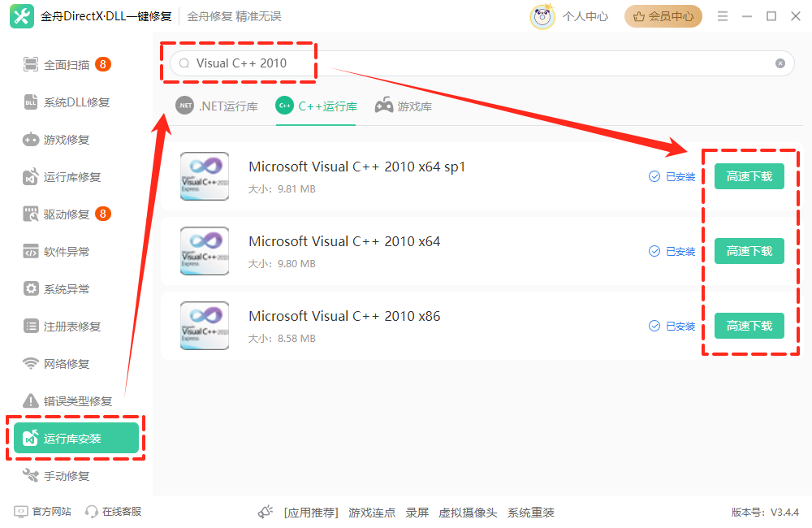Open the 会员中心 membership center
The width and height of the screenshot is (812, 528).
(x=663, y=16)
